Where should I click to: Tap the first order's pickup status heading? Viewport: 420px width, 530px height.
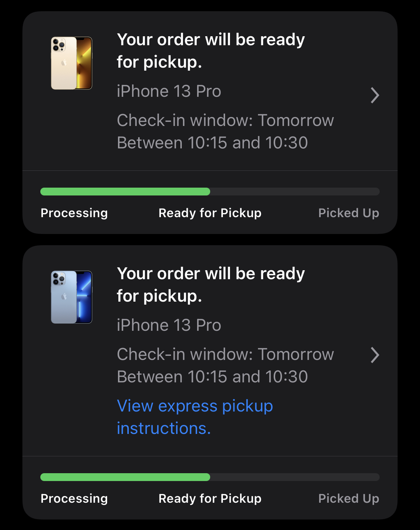(x=211, y=50)
